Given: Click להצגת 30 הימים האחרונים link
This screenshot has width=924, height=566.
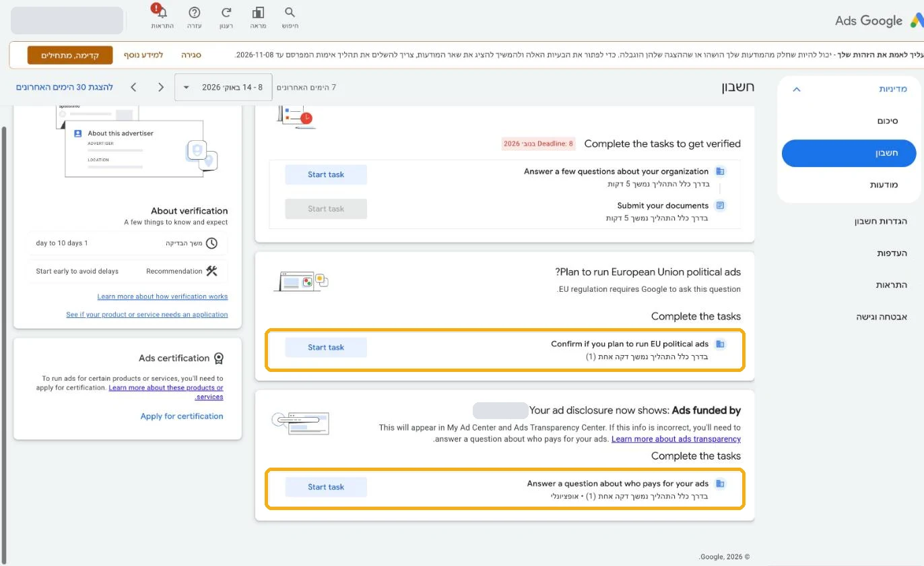Looking at the screenshot, I should point(65,87).
